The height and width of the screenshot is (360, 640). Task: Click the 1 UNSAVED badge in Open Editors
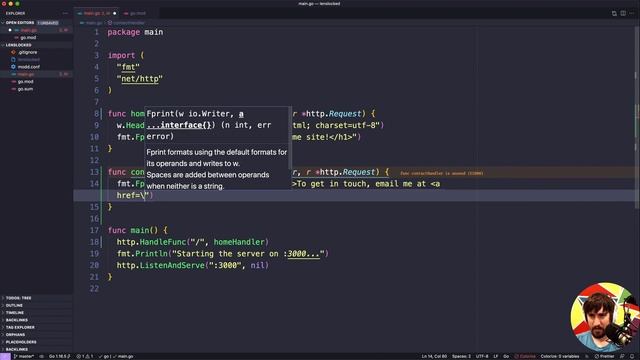click(48, 23)
